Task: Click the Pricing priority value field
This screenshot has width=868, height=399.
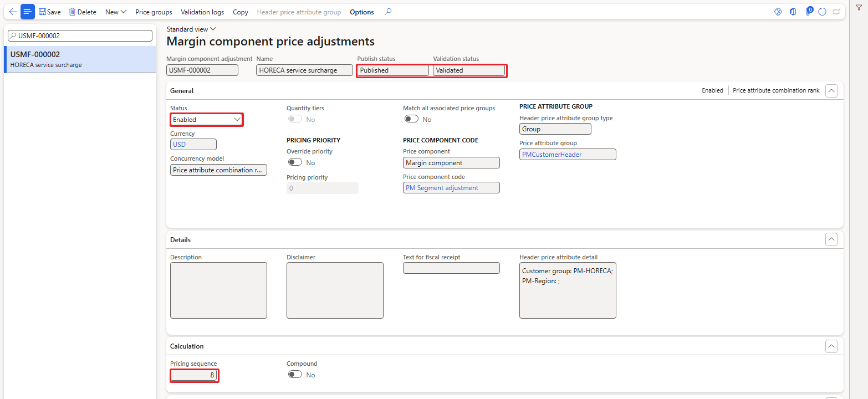Action: [323, 188]
